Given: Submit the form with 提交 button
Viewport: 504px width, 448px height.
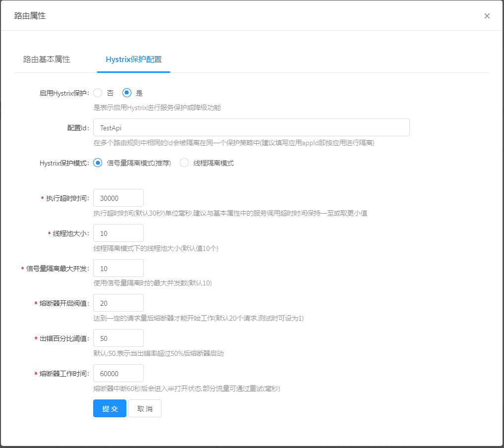Looking at the screenshot, I should [110, 408].
